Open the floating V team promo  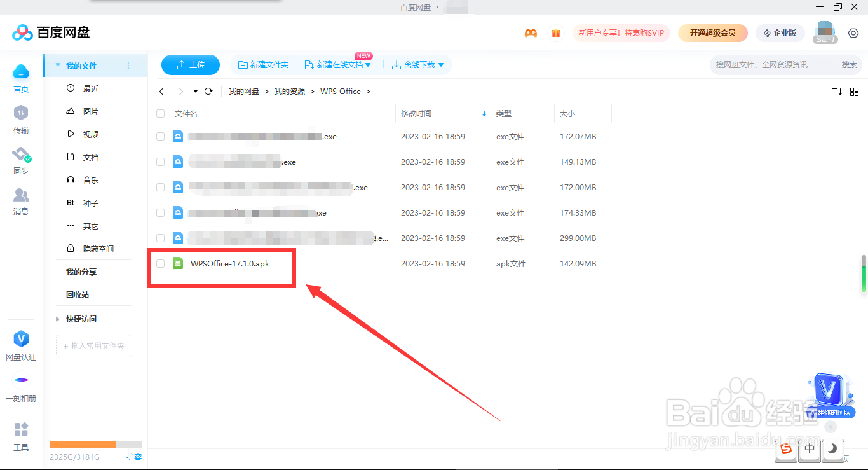(830, 396)
